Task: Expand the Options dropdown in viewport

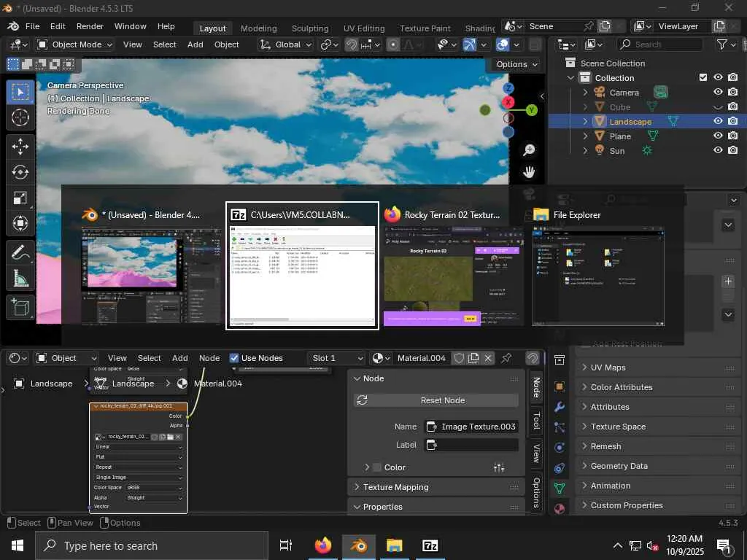Action: coord(516,64)
